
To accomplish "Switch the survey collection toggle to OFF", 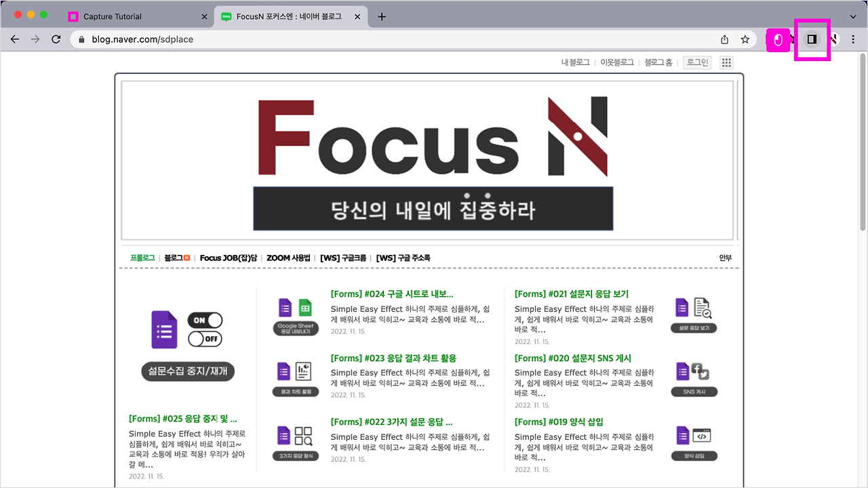I will pyautogui.click(x=205, y=339).
